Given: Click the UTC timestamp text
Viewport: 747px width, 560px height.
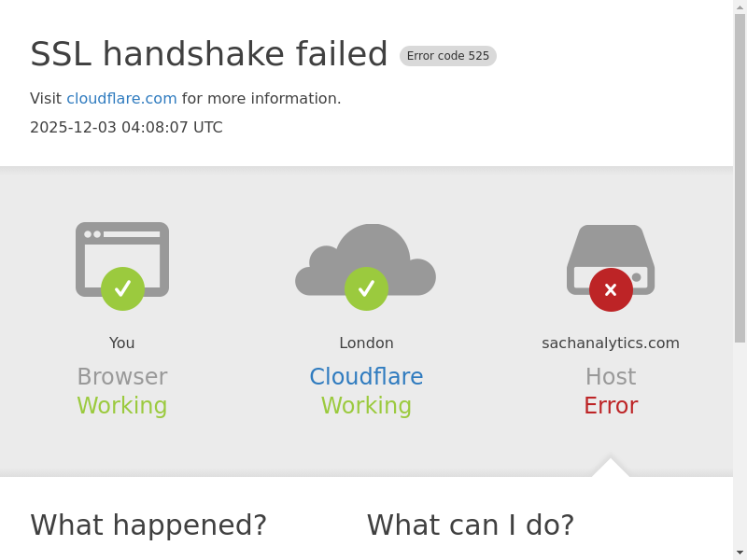Looking at the screenshot, I should pos(126,128).
